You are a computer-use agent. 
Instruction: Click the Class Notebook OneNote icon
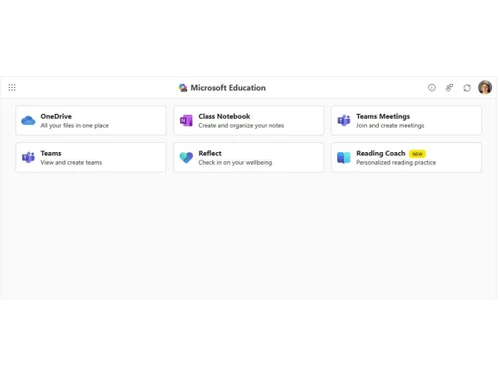pos(186,120)
